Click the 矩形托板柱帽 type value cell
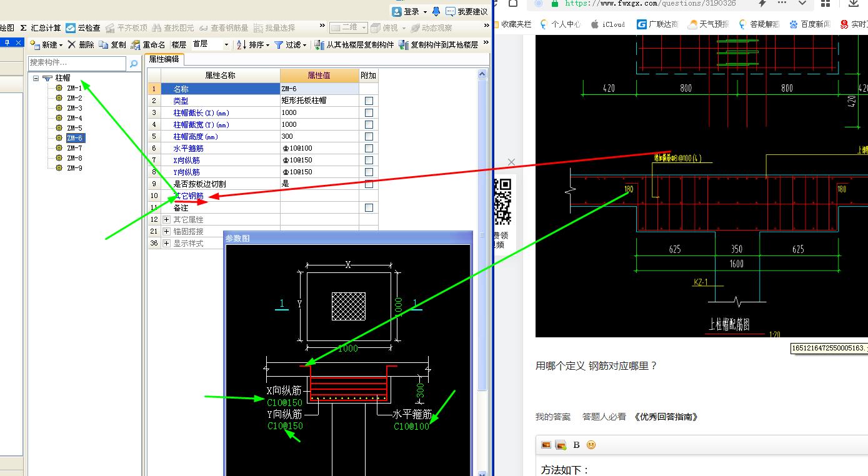868x476 pixels. (x=319, y=101)
